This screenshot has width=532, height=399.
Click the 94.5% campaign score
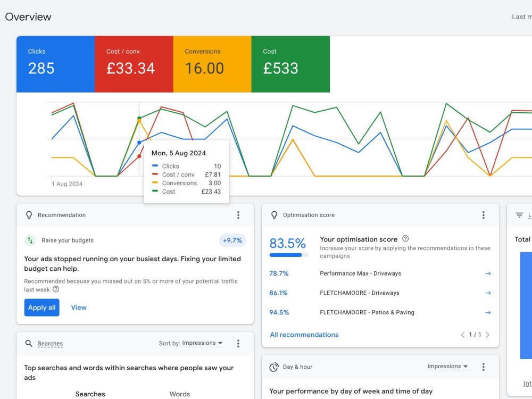[x=279, y=312]
